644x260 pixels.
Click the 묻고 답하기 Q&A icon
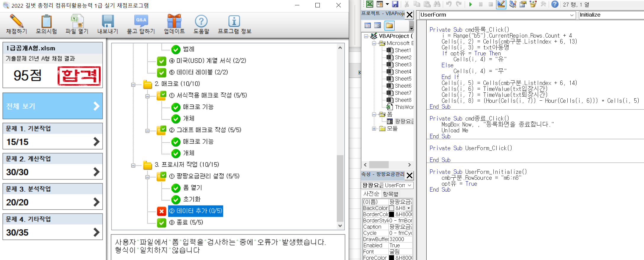pyautogui.click(x=141, y=21)
